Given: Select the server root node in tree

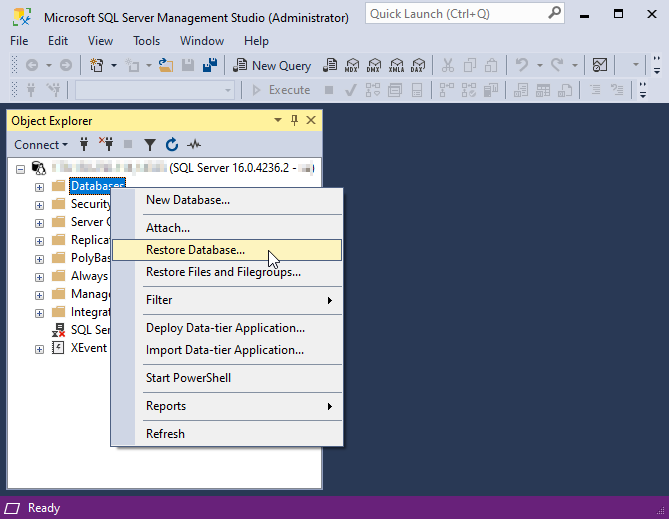Looking at the screenshot, I should point(183,168).
